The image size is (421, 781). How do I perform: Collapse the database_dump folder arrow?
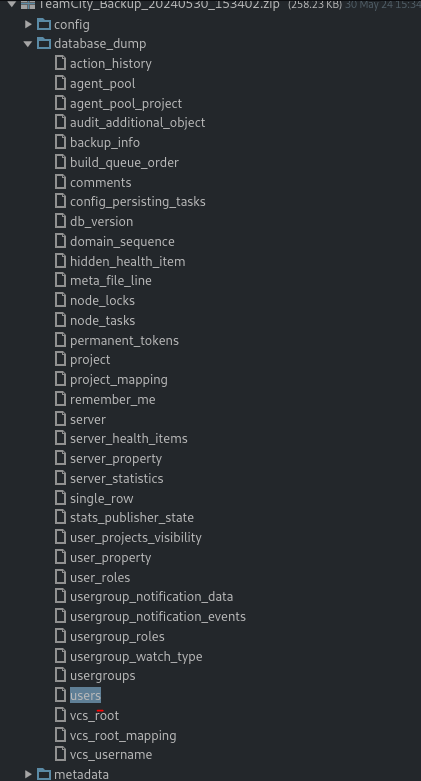(x=28, y=44)
